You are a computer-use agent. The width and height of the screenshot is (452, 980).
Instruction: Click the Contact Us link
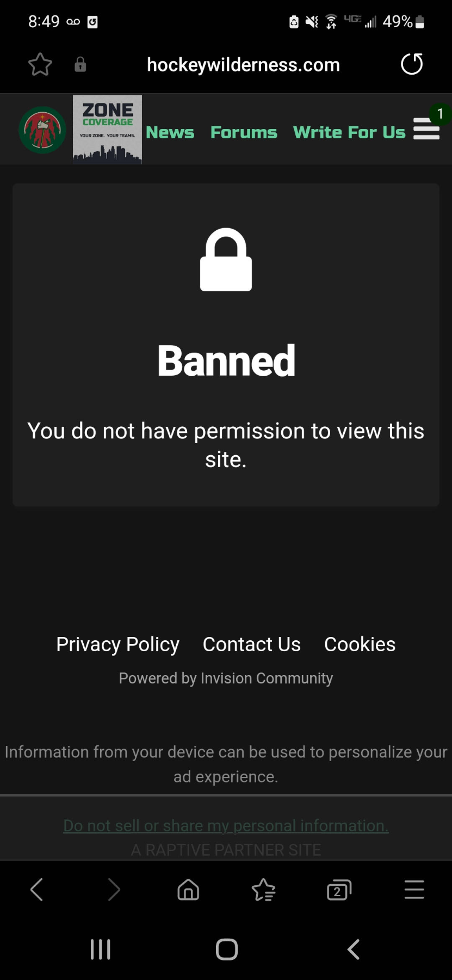click(x=251, y=644)
